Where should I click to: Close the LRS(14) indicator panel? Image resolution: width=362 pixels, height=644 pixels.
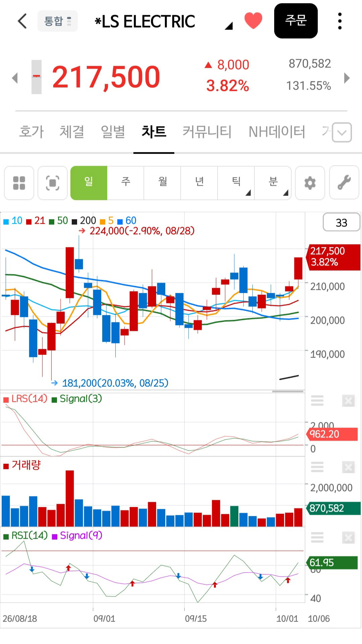[348, 400]
